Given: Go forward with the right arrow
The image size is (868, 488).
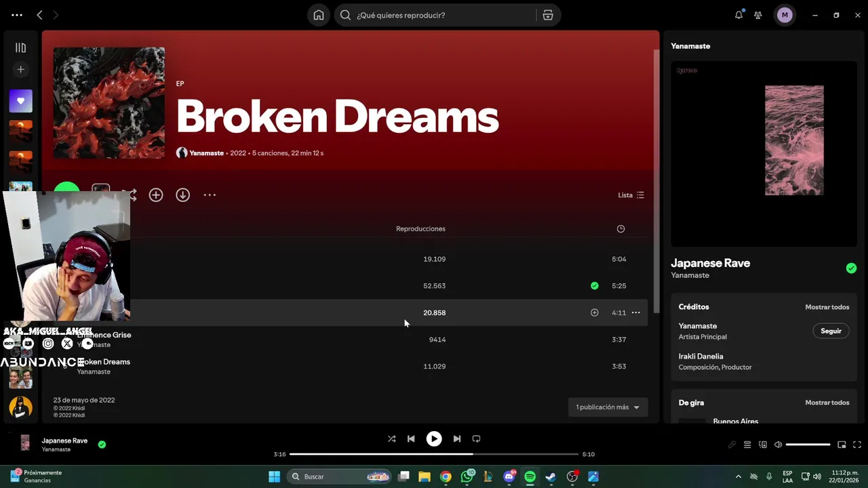Looking at the screenshot, I should (x=56, y=15).
